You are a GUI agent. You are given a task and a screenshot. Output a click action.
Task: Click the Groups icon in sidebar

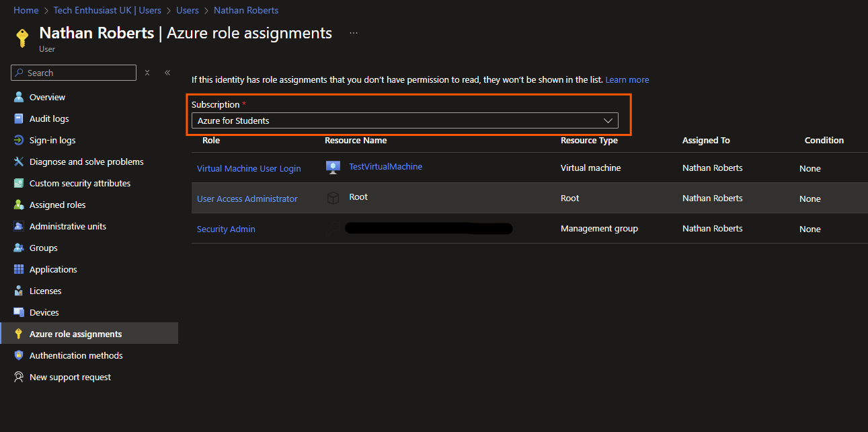[19, 248]
